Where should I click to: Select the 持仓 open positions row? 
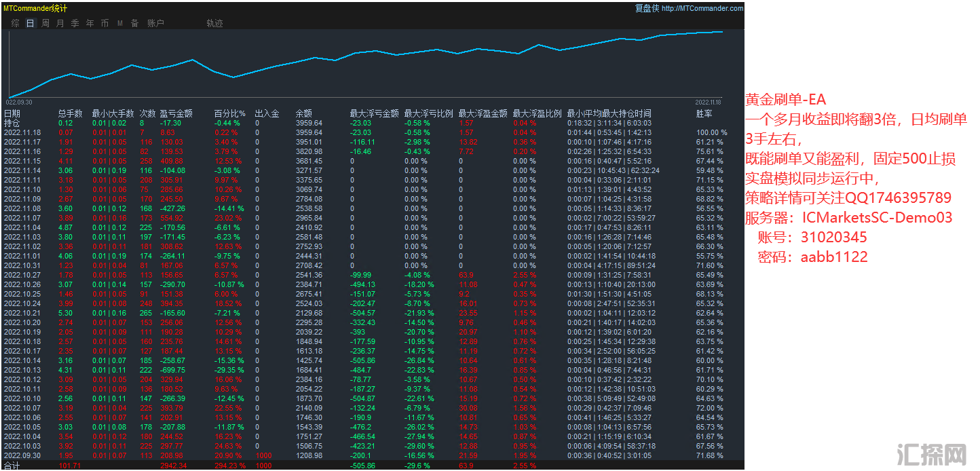coord(12,123)
